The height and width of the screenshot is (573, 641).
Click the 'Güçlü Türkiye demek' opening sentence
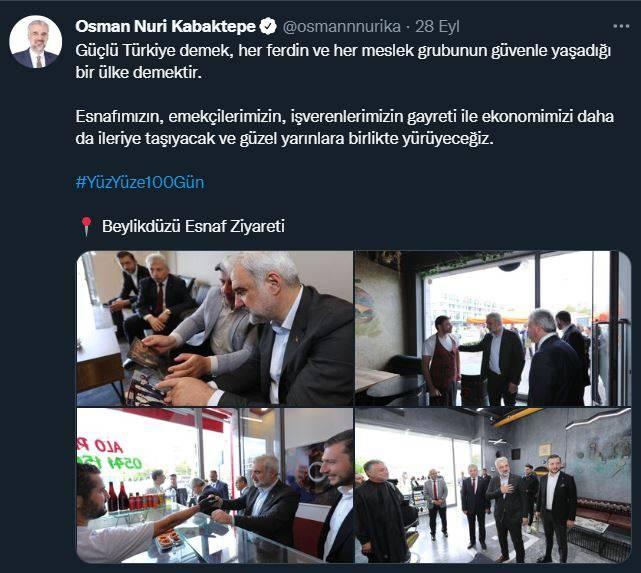(x=343, y=51)
